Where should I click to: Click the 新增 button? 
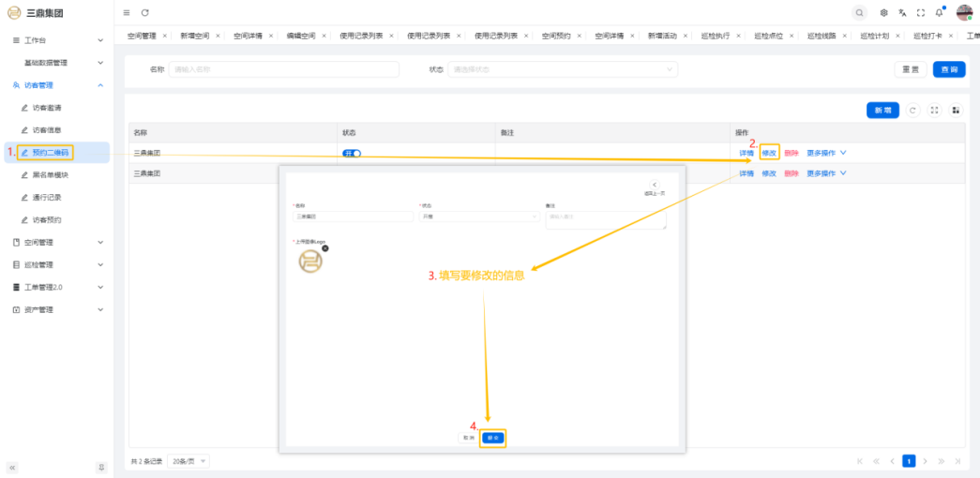click(882, 110)
